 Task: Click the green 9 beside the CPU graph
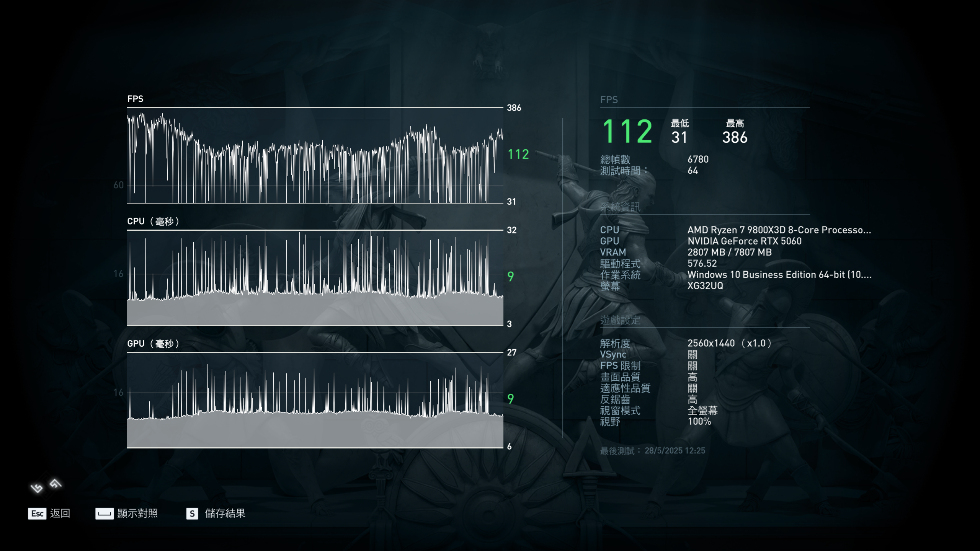pyautogui.click(x=510, y=276)
